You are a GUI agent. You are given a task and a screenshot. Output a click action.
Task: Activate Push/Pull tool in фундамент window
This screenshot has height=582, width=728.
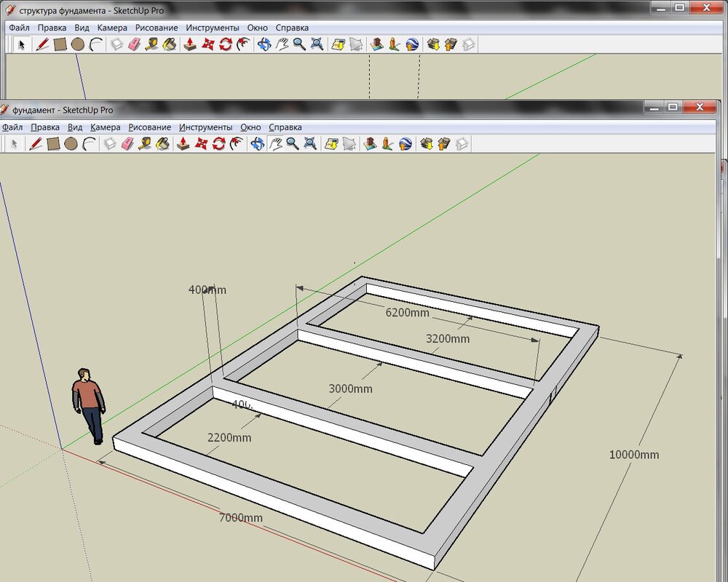[183, 144]
